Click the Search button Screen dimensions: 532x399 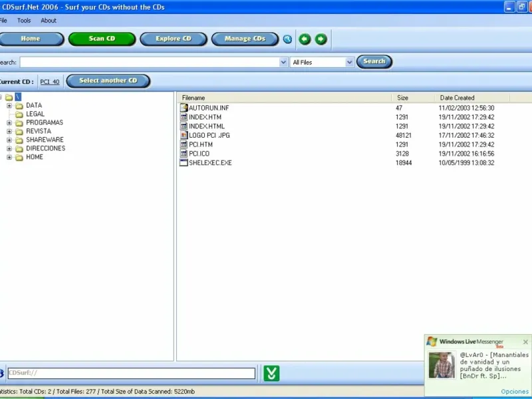point(374,61)
